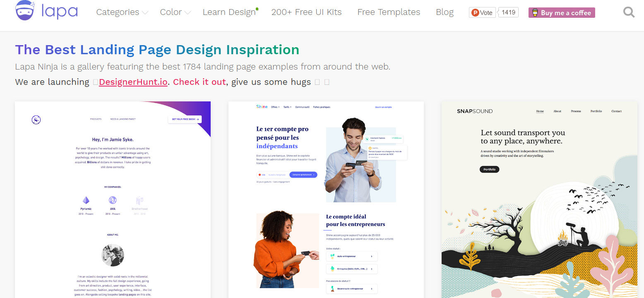
Task: Expand the Categories dropdown
Action: pos(122,12)
